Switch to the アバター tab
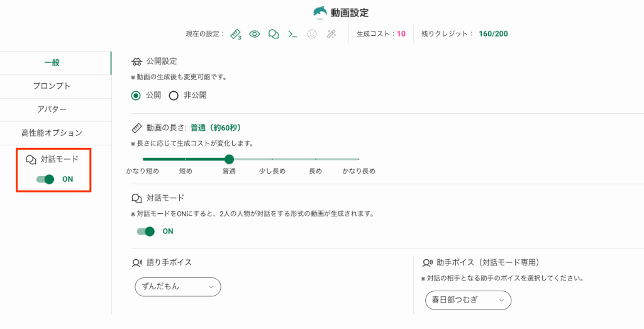Viewport: 644px width, 329px height. [x=52, y=109]
